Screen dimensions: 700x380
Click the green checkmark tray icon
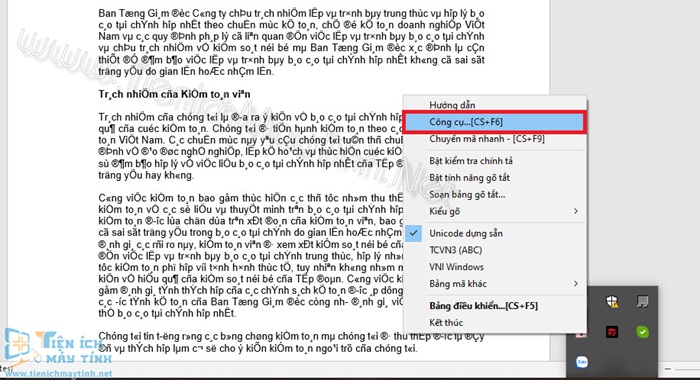tap(642, 332)
